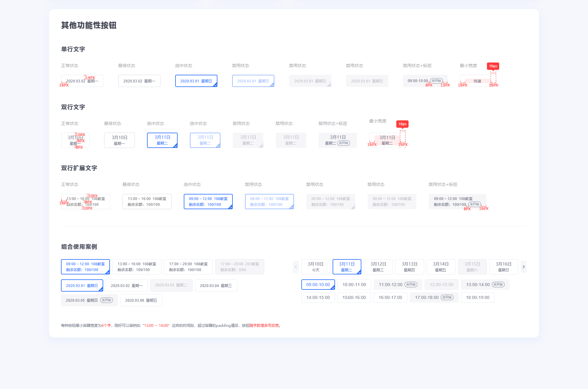Pick the 2020.03.06 星期五 date button
This screenshot has height=389, width=588.
point(141,300)
